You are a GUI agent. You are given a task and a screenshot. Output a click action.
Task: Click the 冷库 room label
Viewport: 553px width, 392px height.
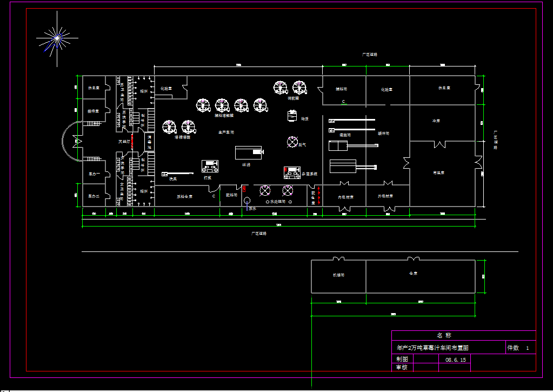(436, 121)
